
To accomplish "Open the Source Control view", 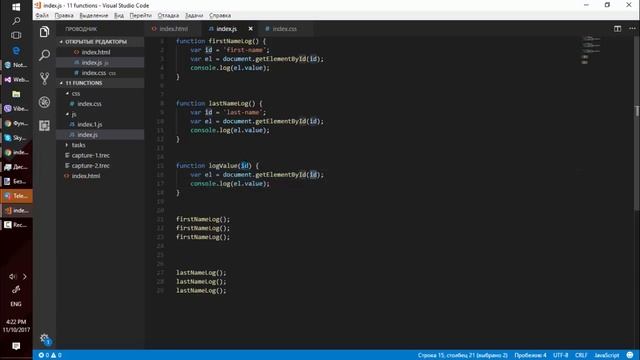I will point(44,78).
